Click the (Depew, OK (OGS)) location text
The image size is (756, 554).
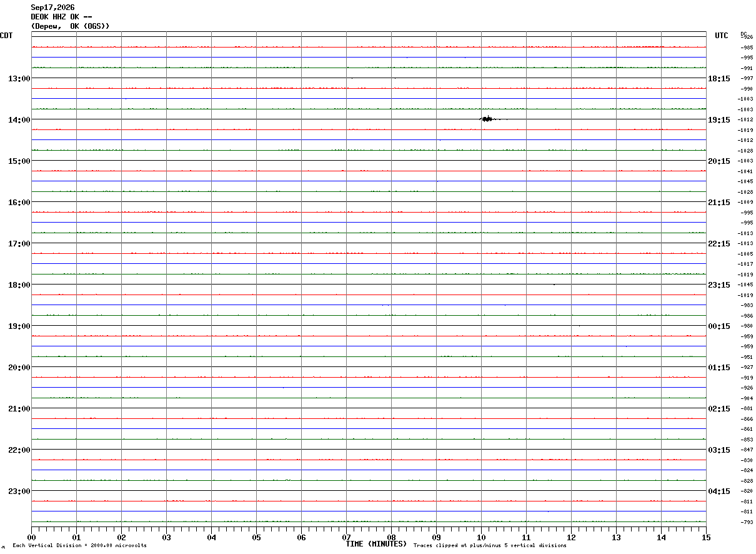[x=71, y=26]
